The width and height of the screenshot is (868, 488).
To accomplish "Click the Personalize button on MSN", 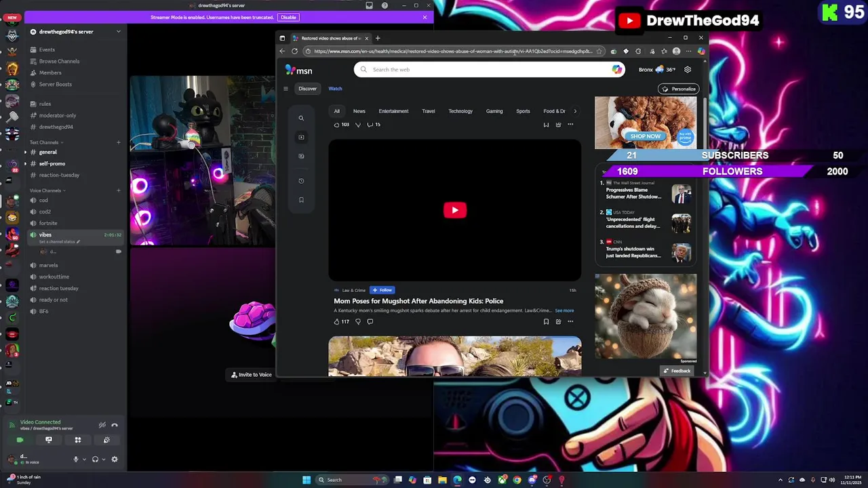I will (679, 89).
